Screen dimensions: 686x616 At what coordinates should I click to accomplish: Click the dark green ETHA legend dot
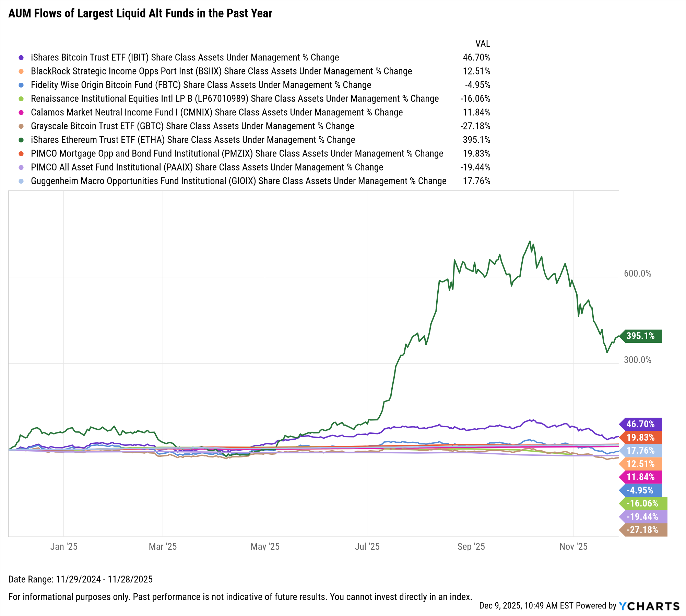(21, 140)
